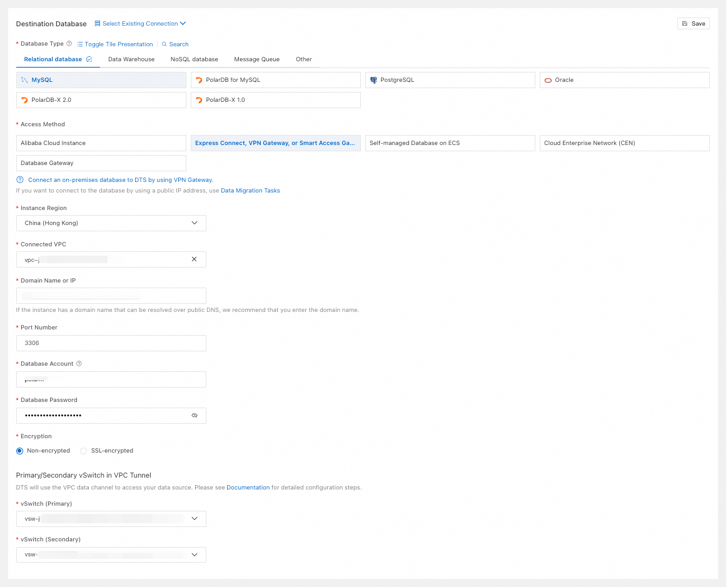Select PolarDB for MySQL tile
Screen dimensions: 728x587
(x=276, y=80)
